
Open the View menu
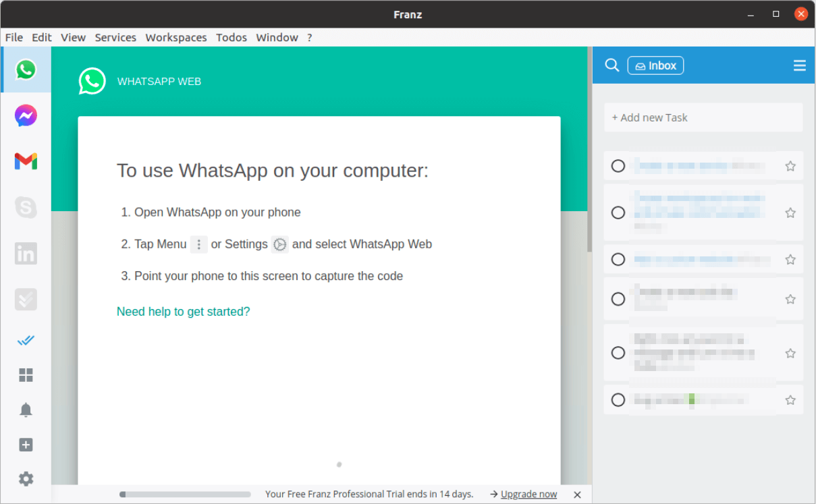(73, 37)
